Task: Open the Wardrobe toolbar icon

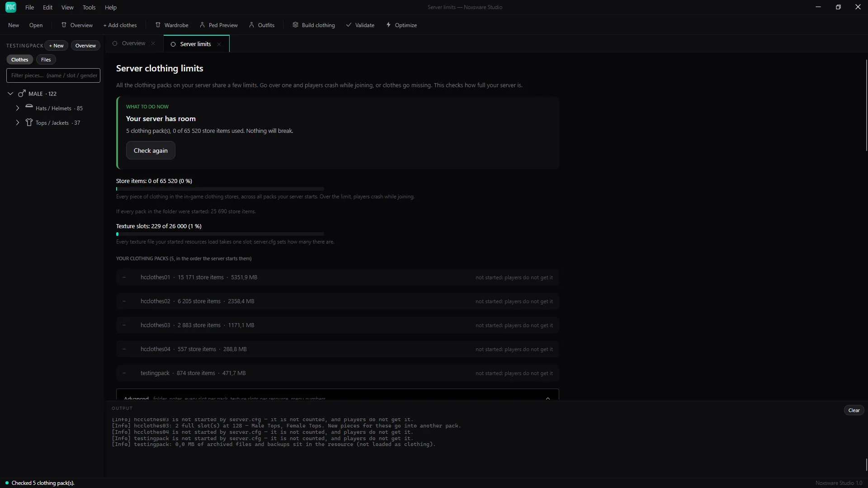Action: click(x=158, y=25)
